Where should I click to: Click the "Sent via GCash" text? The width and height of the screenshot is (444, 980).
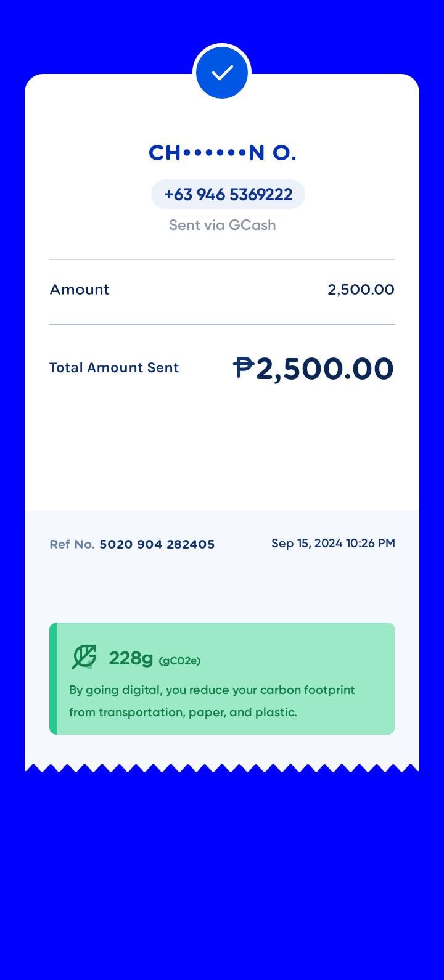click(x=222, y=225)
